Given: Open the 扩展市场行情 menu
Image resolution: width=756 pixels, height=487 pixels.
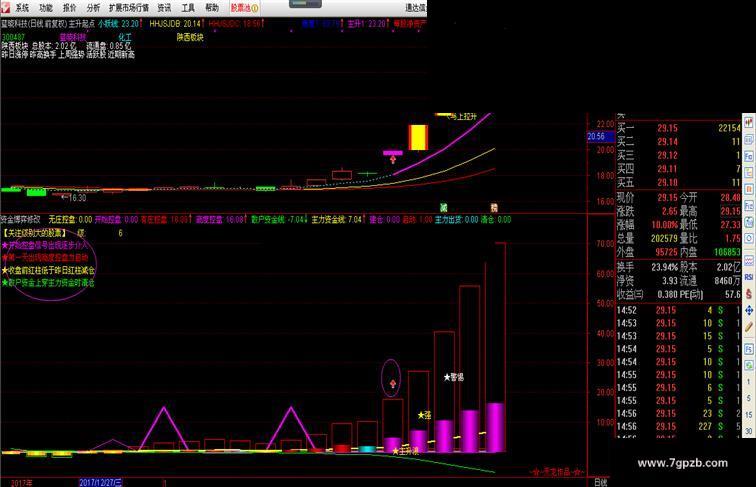Looking at the screenshot, I should coord(129,8).
